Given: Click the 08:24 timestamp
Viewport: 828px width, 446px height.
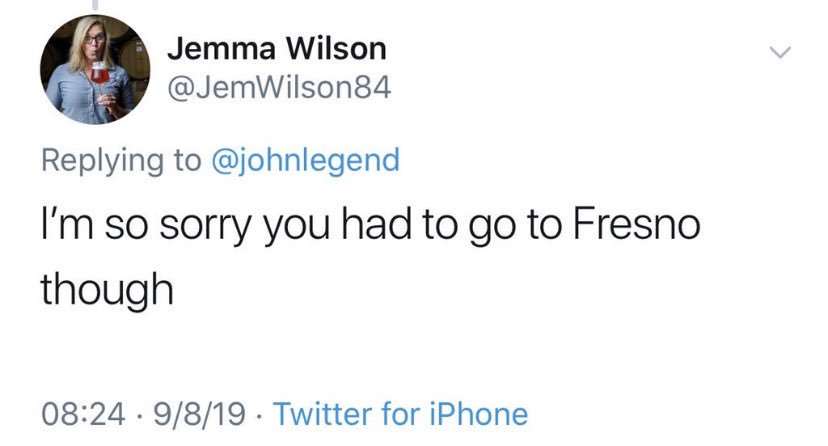Looking at the screenshot, I should tap(81, 413).
